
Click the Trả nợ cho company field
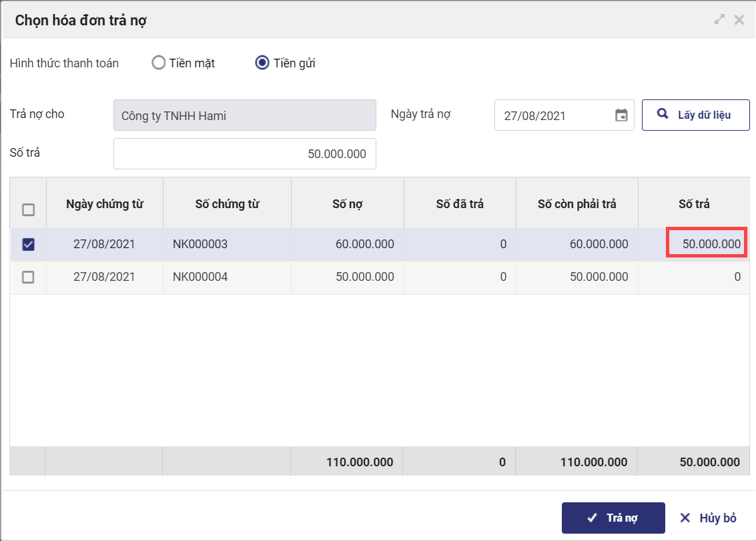245,115
